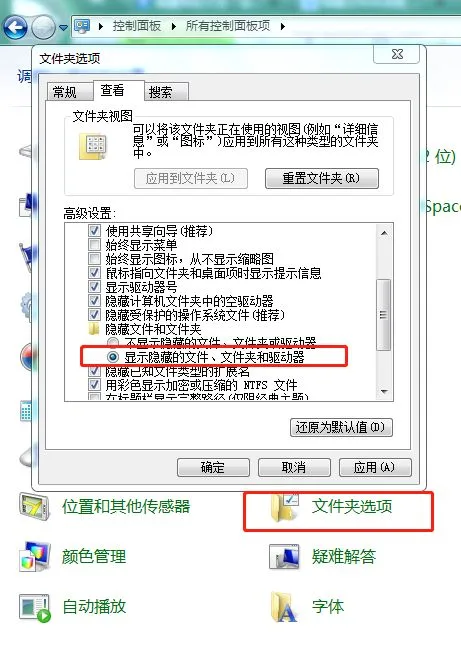Uncheck 使用共享向导(推荐) checkbox
Screen dimensions: 461x655
[95, 230]
